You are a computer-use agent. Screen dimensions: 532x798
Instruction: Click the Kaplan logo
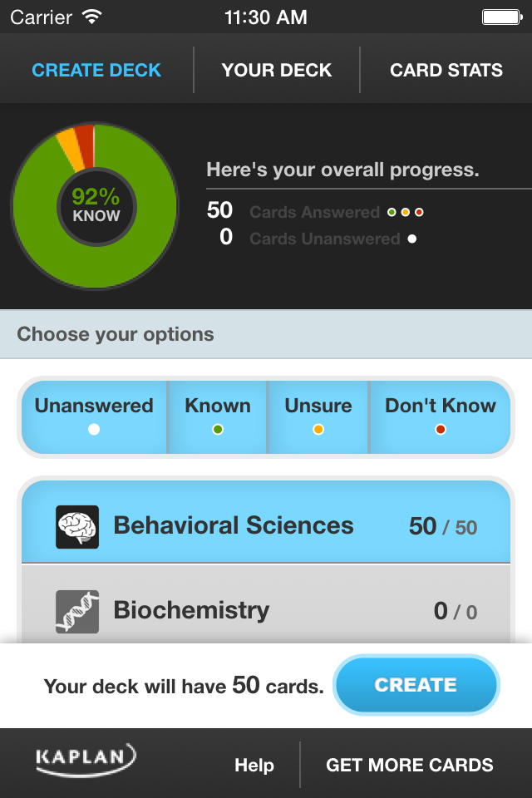(86, 761)
